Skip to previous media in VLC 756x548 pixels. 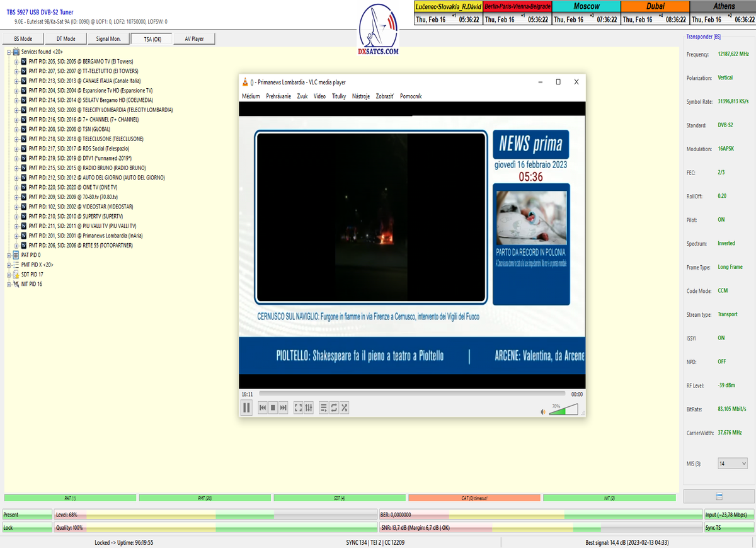tap(262, 408)
